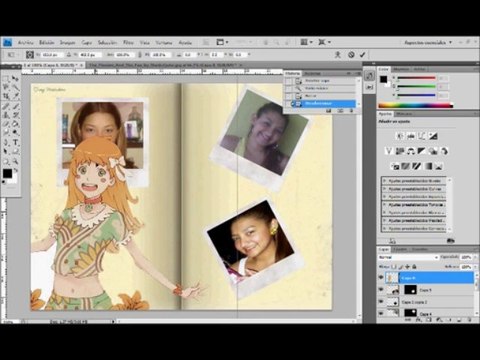Image resolution: width=480 pixels, height=360 pixels.
Task: Add a Photo Filter adjustment
Action: coord(433,151)
